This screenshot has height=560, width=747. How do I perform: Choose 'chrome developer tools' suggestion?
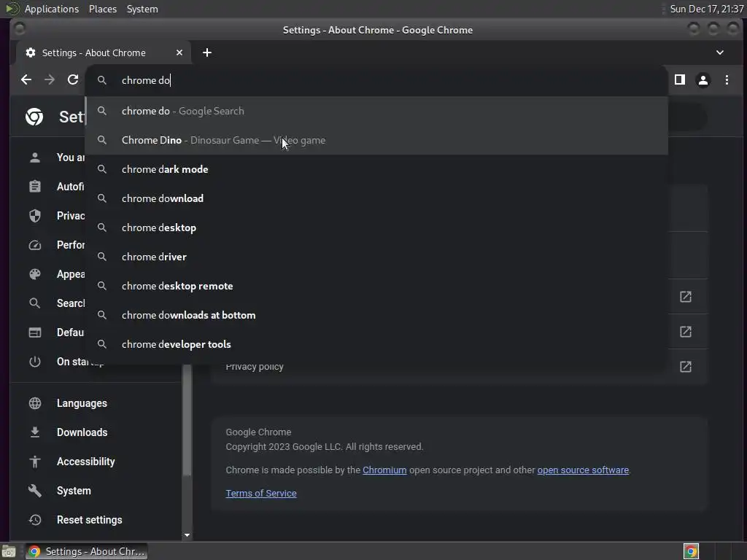tap(376, 344)
